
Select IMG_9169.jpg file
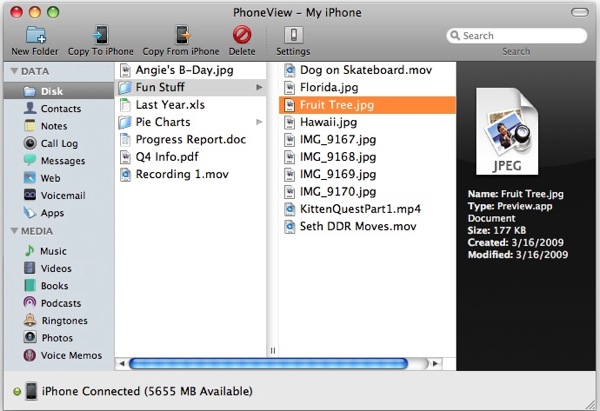point(367,175)
